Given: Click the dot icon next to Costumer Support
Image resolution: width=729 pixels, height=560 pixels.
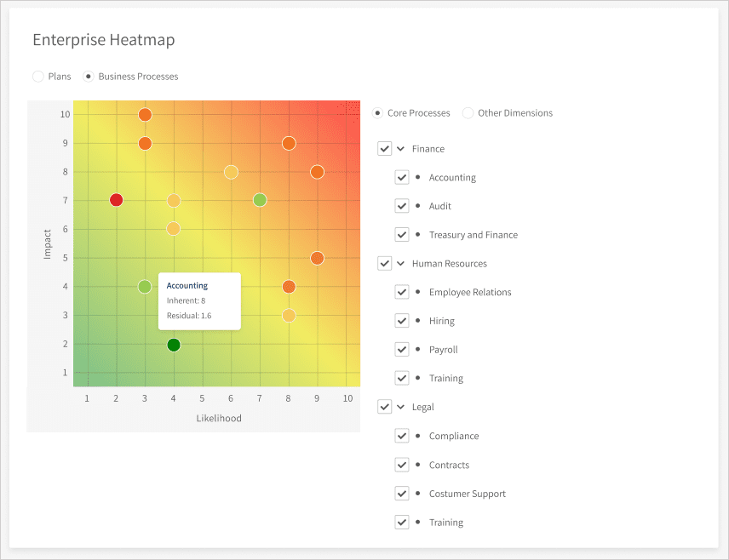Looking at the screenshot, I should coord(419,494).
